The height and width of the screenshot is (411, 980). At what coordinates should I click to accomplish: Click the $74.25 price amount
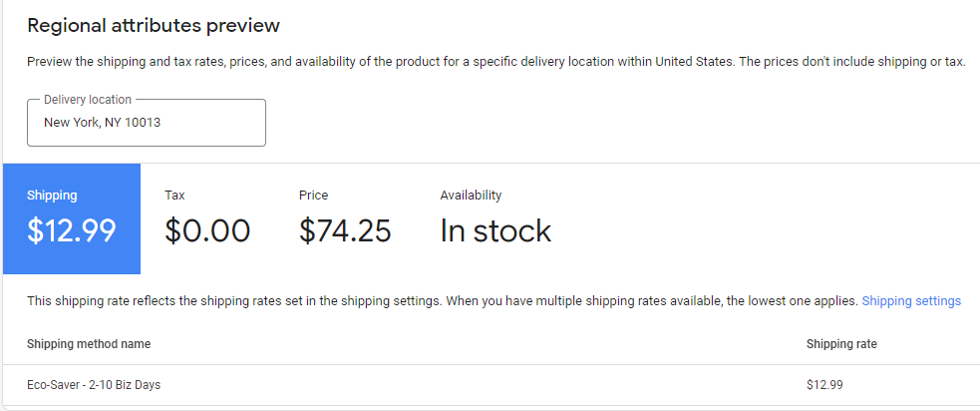click(345, 231)
